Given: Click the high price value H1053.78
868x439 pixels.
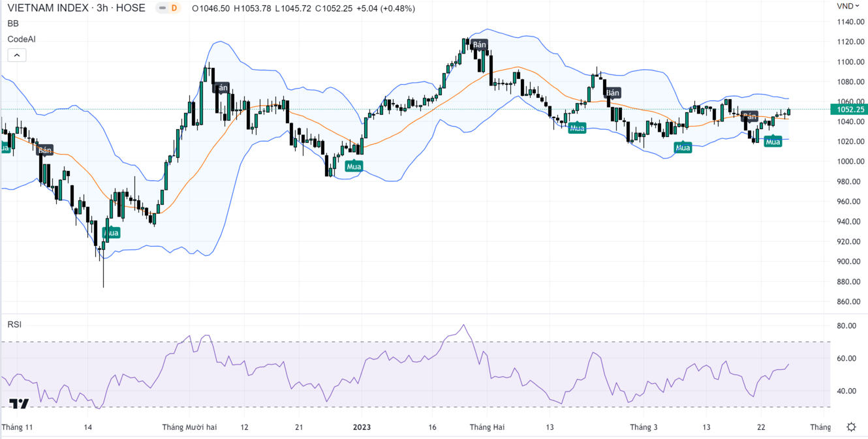Looking at the screenshot, I should pyautogui.click(x=252, y=8).
